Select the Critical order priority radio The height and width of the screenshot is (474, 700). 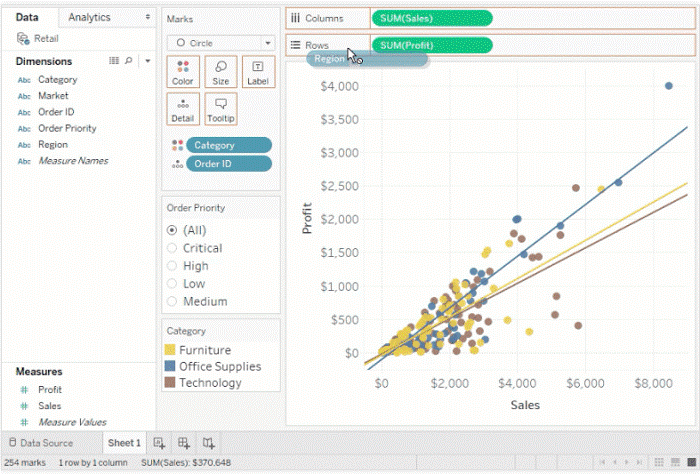click(x=173, y=248)
